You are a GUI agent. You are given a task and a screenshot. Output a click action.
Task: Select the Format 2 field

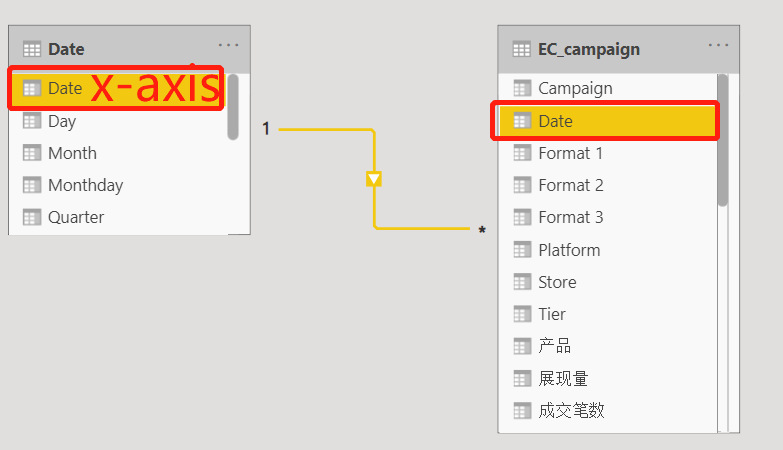[x=607, y=185]
